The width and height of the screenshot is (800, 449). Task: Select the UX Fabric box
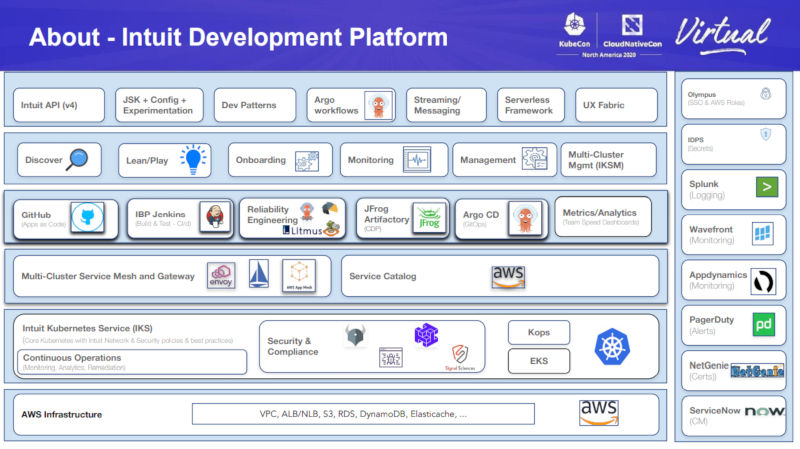pos(616,105)
